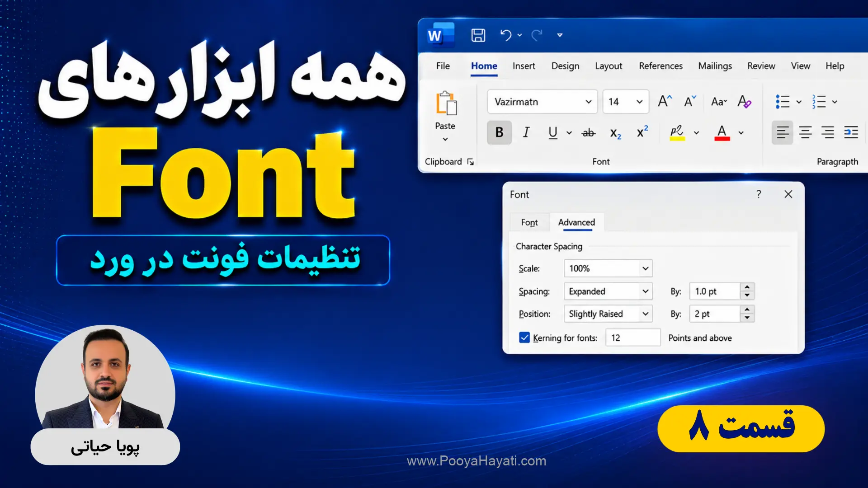
Task: Open the undo history dropdown arrow
Action: (520, 35)
